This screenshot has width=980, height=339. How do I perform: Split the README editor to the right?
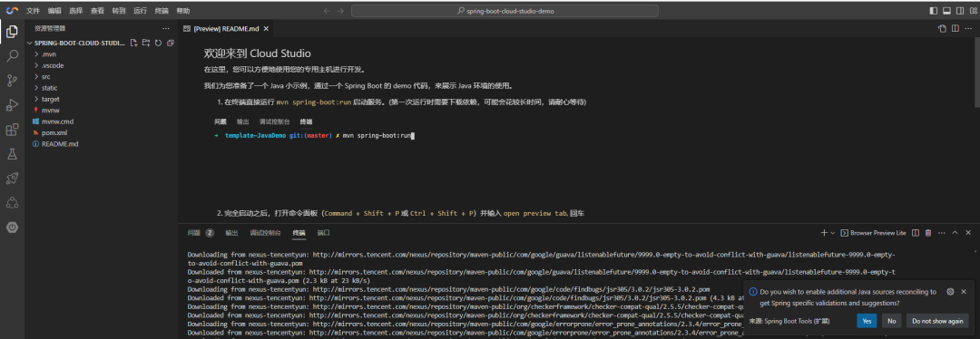coord(955,29)
